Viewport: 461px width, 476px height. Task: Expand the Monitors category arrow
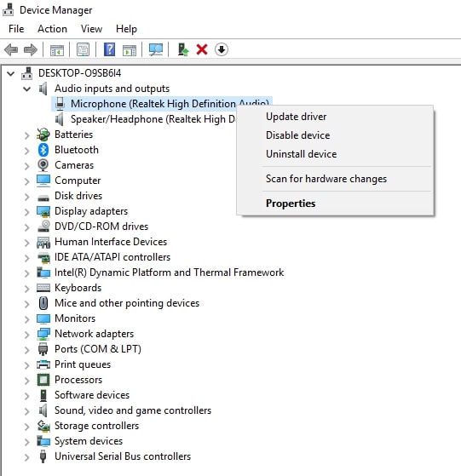[27, 319]
